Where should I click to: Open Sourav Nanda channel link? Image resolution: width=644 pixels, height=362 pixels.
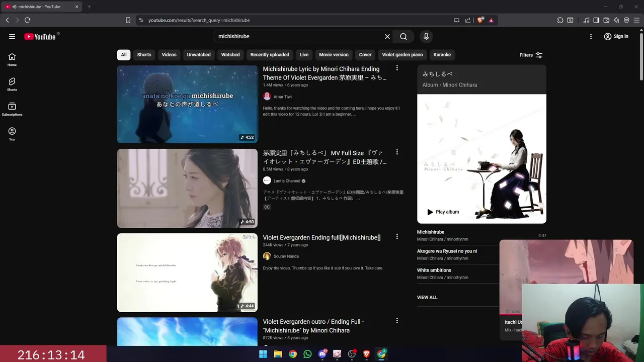pos(286,256)
